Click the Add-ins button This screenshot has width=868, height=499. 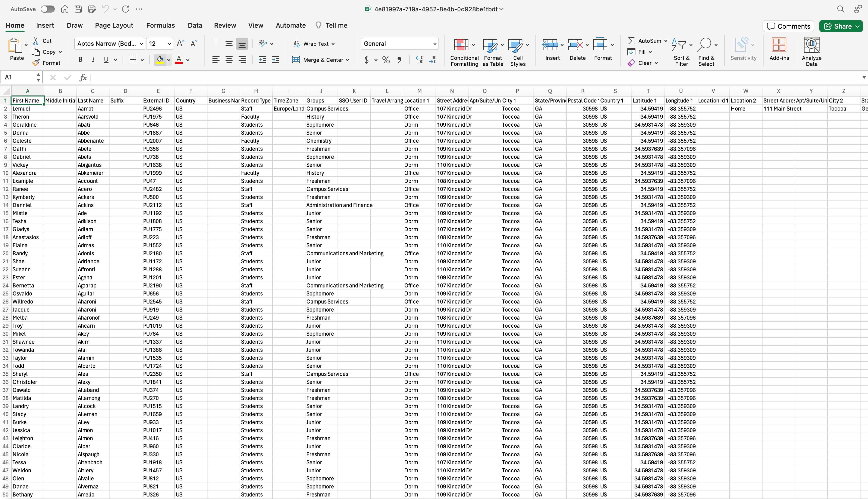[x=779, y=49]
